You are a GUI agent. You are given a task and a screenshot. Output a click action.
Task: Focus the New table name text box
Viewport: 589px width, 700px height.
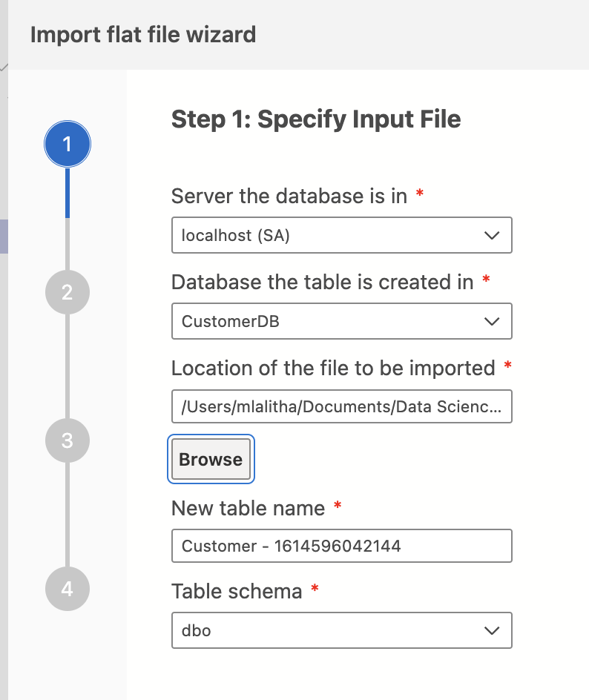pyautogui.click(x=341, y=546)
